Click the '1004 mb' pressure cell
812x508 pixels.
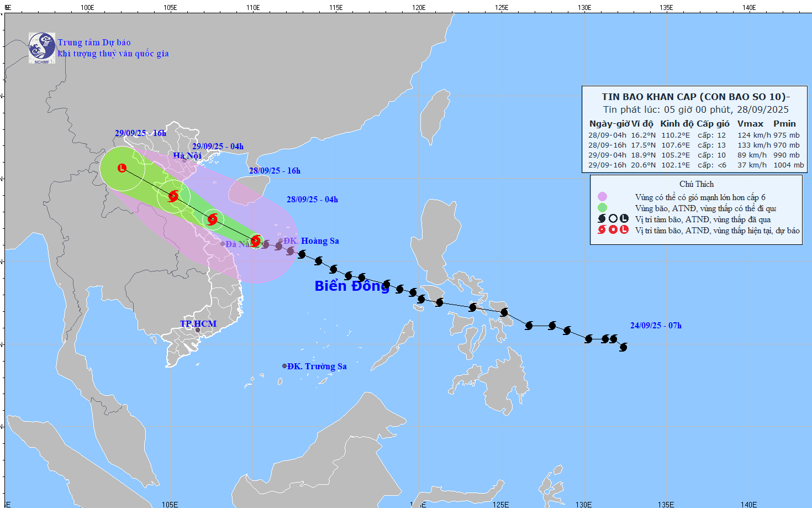tap(789, 165)
